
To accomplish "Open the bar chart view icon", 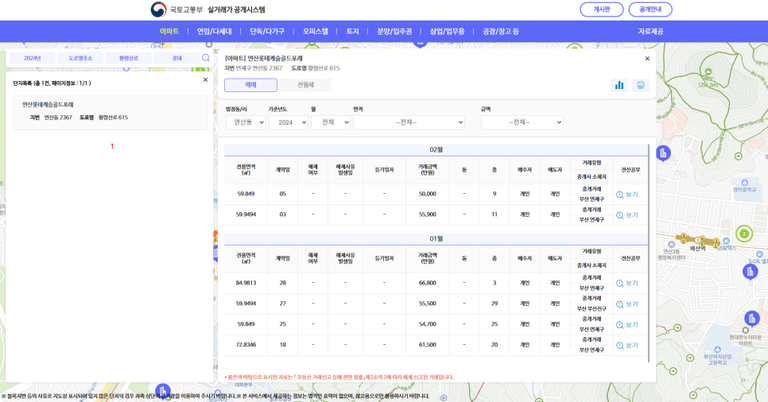I will pyautogui.click(x=619, y=85).
